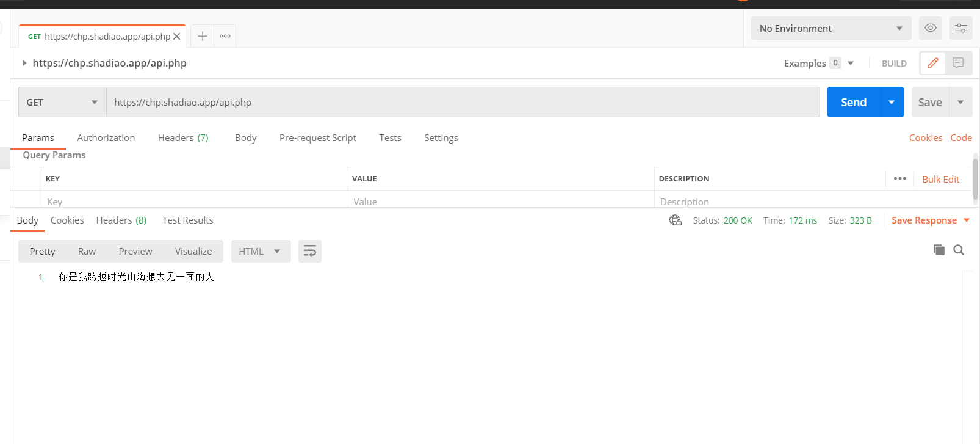Open the Pre-request Script tab

(318, 138)
